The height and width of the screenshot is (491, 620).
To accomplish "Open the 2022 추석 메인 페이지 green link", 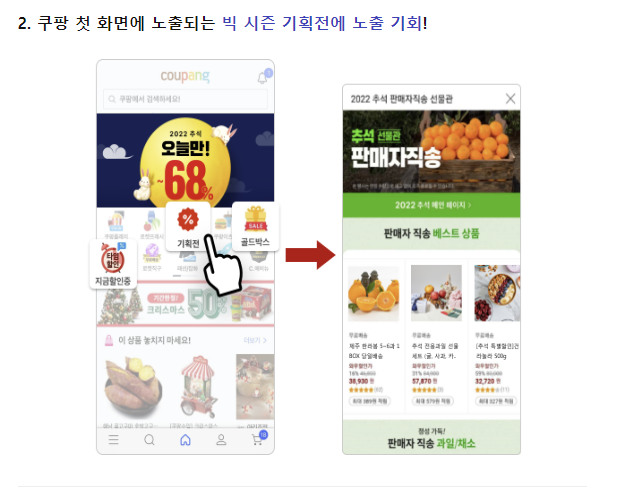I will coord(431,205).
